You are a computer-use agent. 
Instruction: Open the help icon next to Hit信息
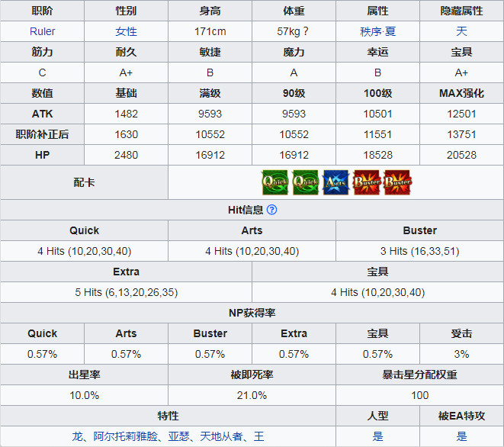(x=272, y=210)
